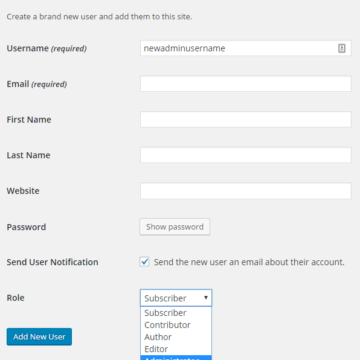Click into the Email input field

pos(246,84)
